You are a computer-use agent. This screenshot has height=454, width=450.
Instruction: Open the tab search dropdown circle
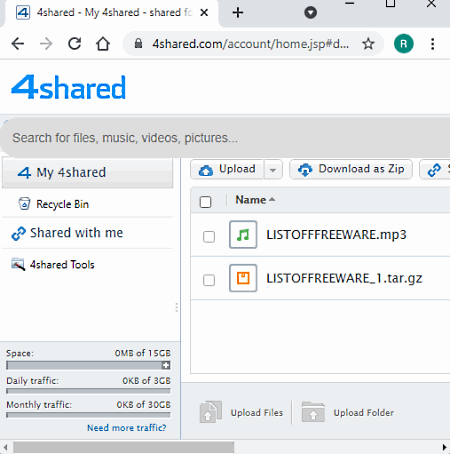(310, 13)
